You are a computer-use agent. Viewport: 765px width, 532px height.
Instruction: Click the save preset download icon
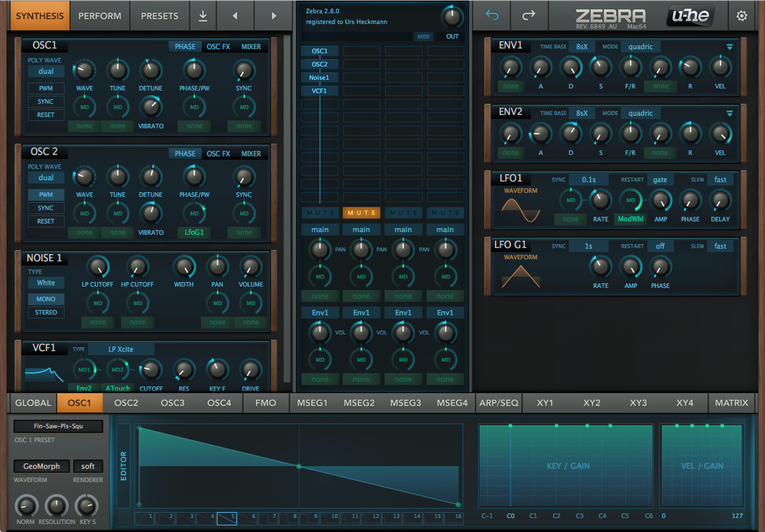pyautogui.click(x=203, y=15)
